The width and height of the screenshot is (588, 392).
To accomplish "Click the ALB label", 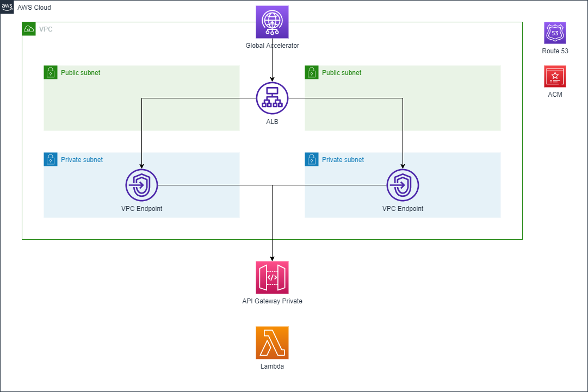I will [x=272, y=122].
